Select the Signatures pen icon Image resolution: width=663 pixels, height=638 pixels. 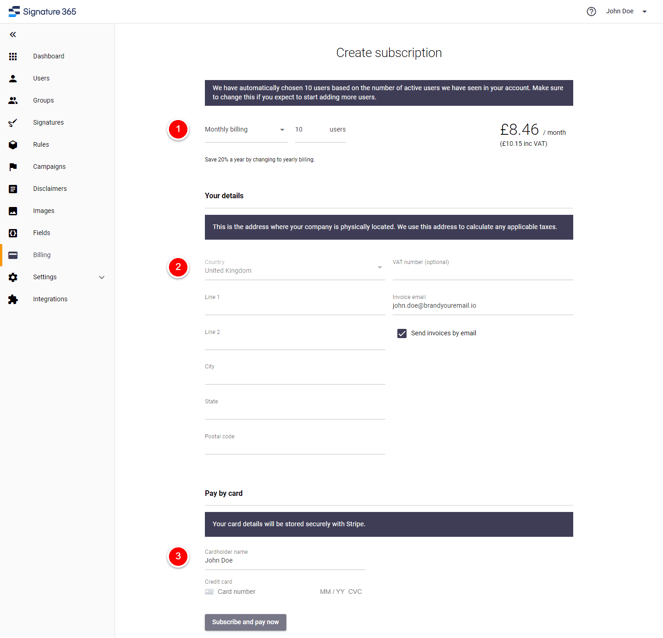coord(13,123)
